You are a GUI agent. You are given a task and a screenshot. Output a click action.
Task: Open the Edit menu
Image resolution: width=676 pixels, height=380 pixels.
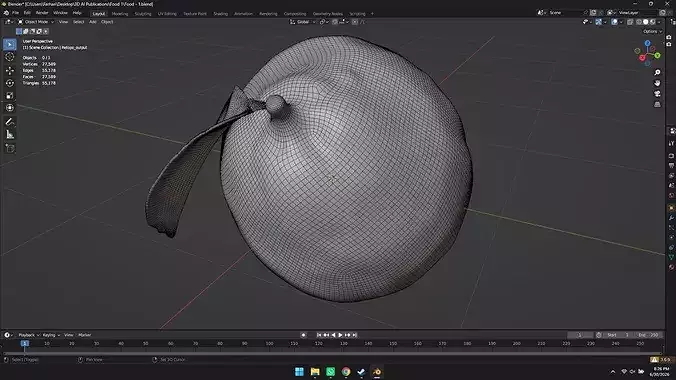click(27, 13)
